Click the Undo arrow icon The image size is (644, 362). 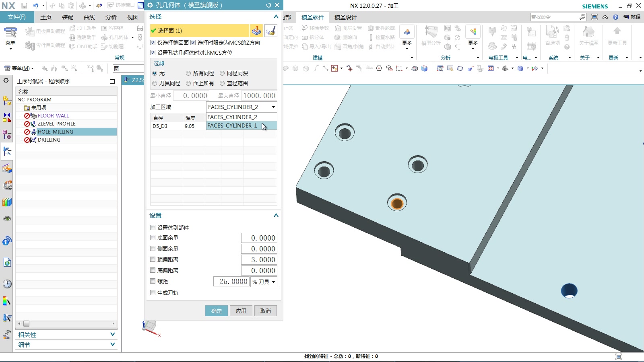pos(36,6)
